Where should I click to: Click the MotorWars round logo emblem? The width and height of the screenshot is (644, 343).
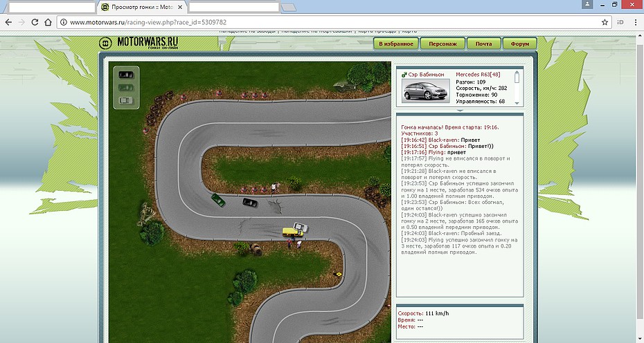105,43
